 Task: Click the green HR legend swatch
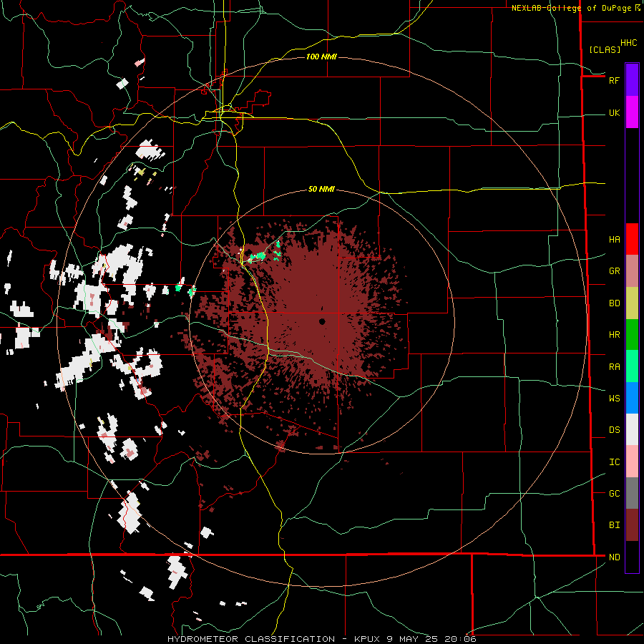click(632, 334)
